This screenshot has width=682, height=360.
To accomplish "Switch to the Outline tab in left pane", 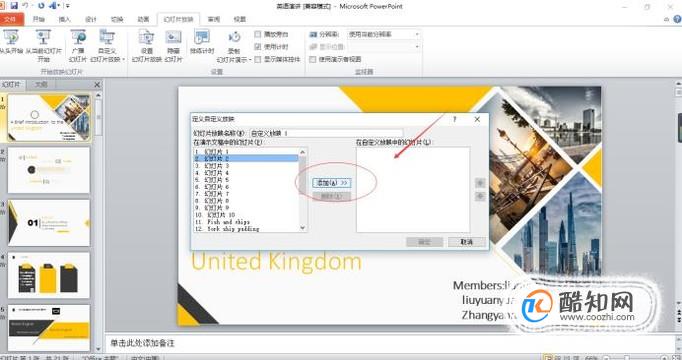I will click(41, 84).
